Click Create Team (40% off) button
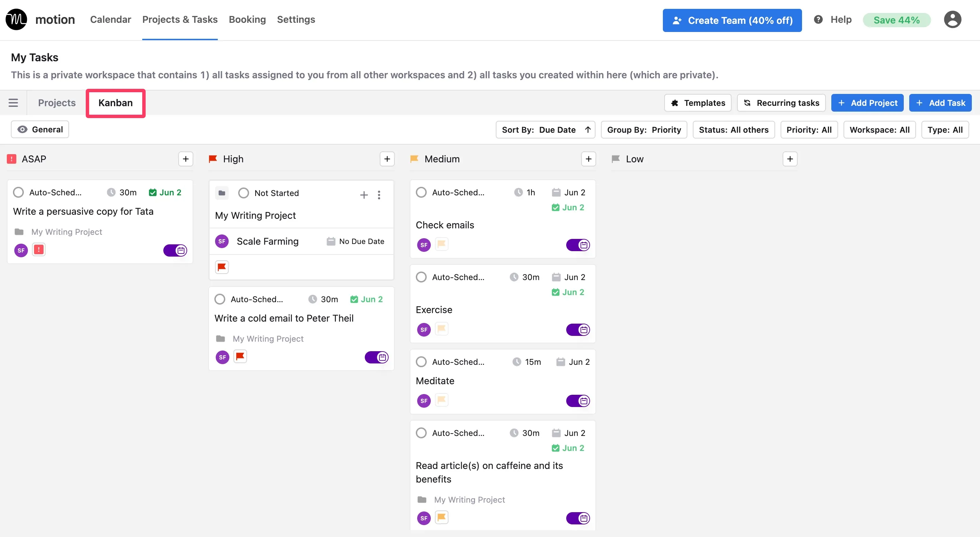Image resolution: width=980 pixels, height=537 pixels. click(x=732, y=20)
